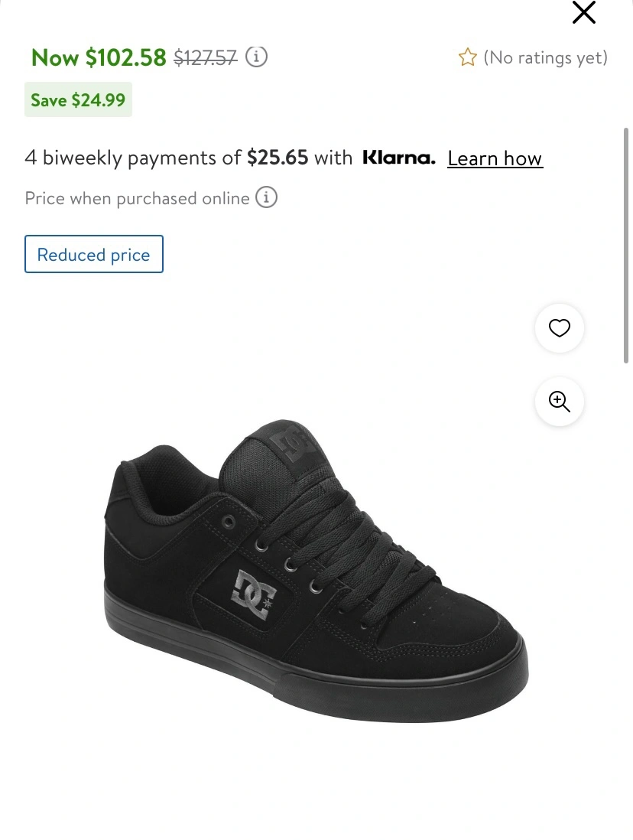The image size is (633, 840).
Task: Add shoe to favorites with heart icon
Action: 560,328
